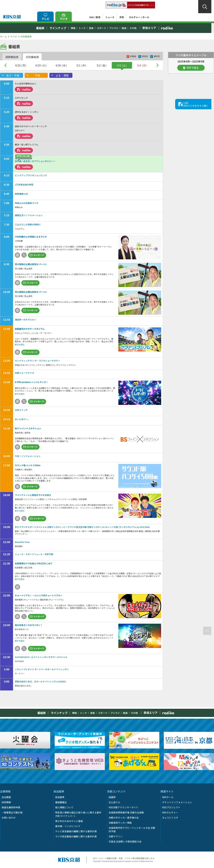Click radiko button in NOW ON AIR row
Image resolution: width=214 pixels, height=868 pixels.
tap(24, 167)
